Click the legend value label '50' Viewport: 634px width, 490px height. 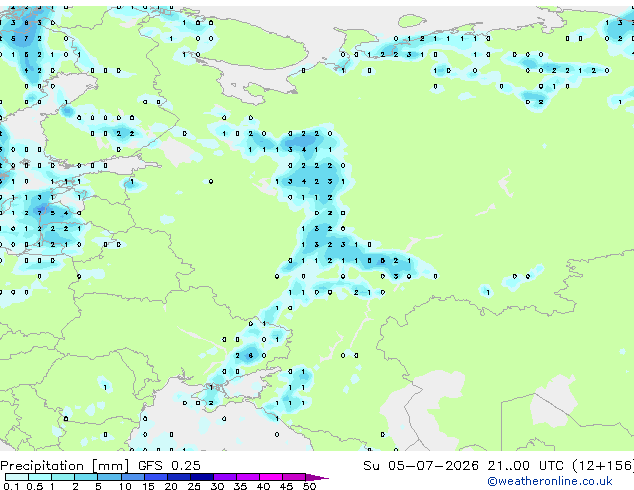coord(310,486)
